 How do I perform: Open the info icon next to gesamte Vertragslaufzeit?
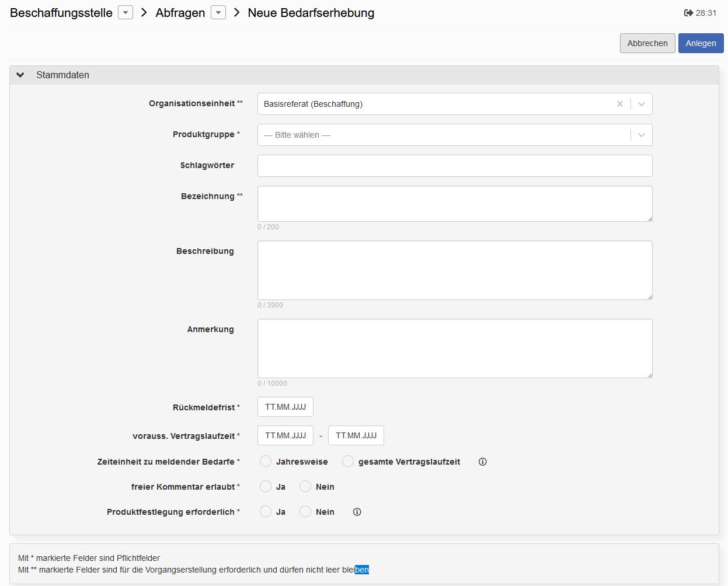click(482, 462)
